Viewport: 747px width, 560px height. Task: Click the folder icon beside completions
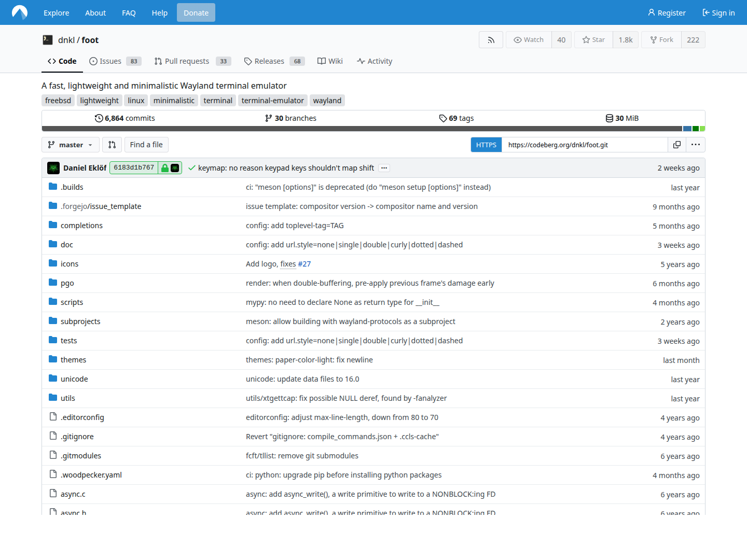point(53,225)
